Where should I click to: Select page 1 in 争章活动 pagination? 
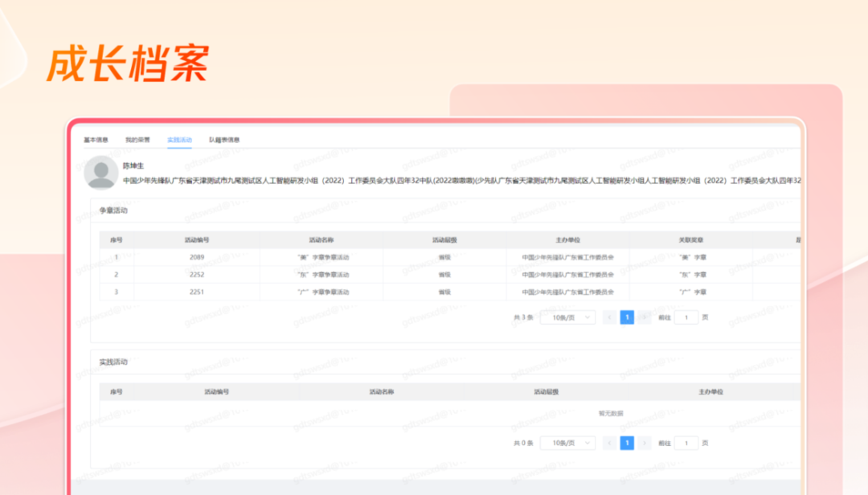click(627, 317)
